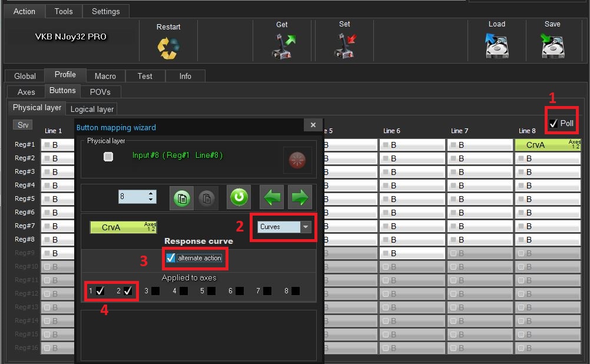Go to previous input with left arrow
590x364 pixels.
pos(272,198)
